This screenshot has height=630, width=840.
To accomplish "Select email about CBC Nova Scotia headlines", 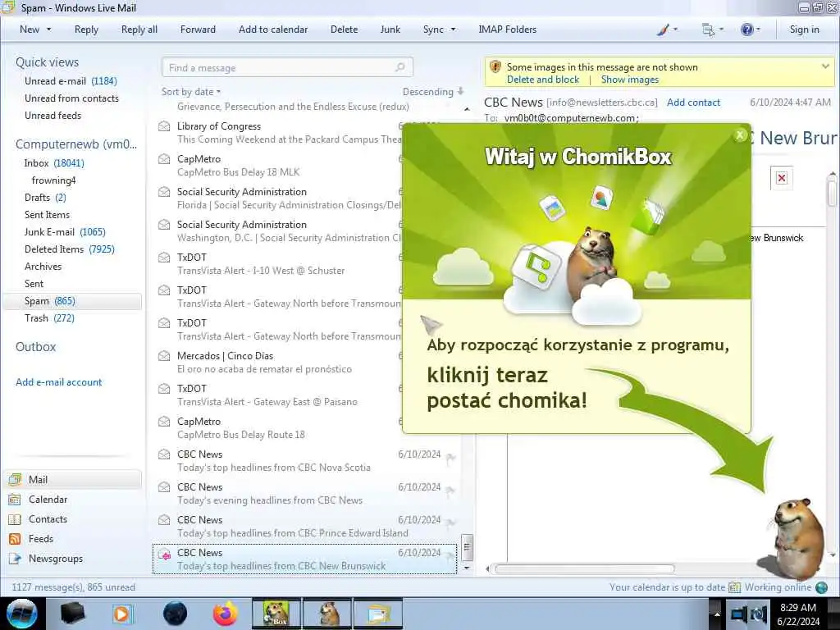I will [304, 461].
